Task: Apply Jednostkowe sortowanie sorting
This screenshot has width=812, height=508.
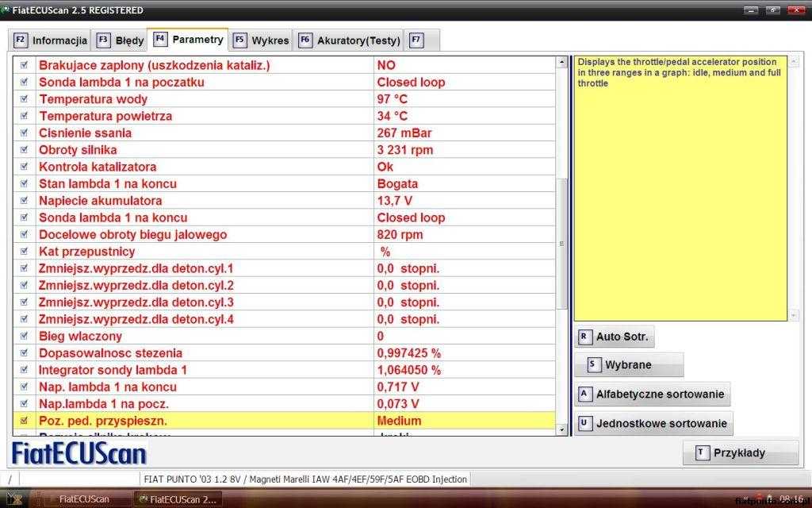Action: (x=654, y=424)
